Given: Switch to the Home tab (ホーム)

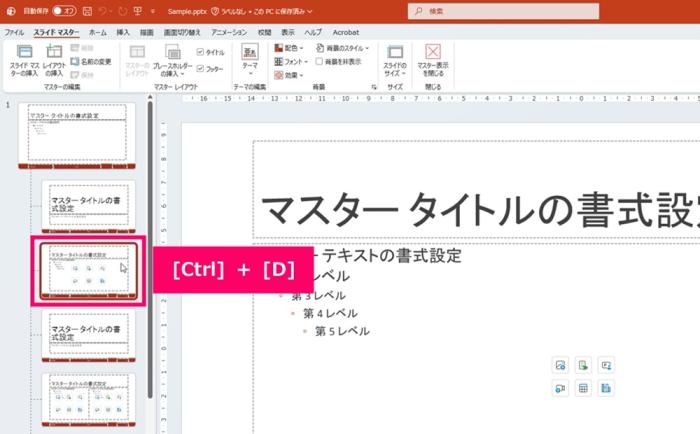Looking at the screenshot, I should coord(98,32).
